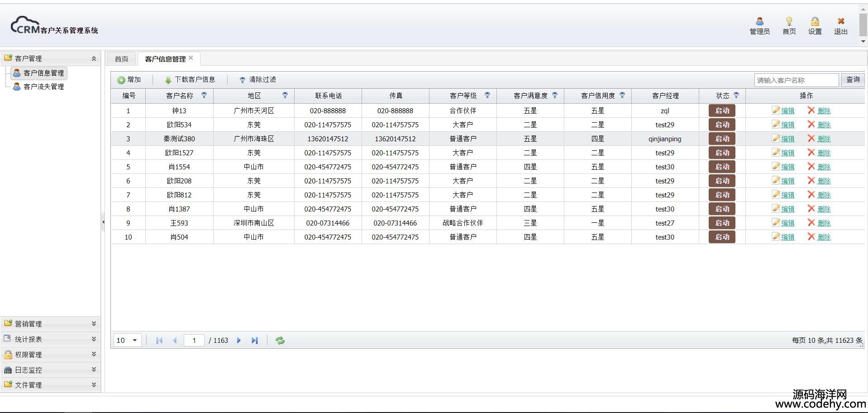
Task: Open 客户信息管理 in sidebar tree
Action: point(39,73)
